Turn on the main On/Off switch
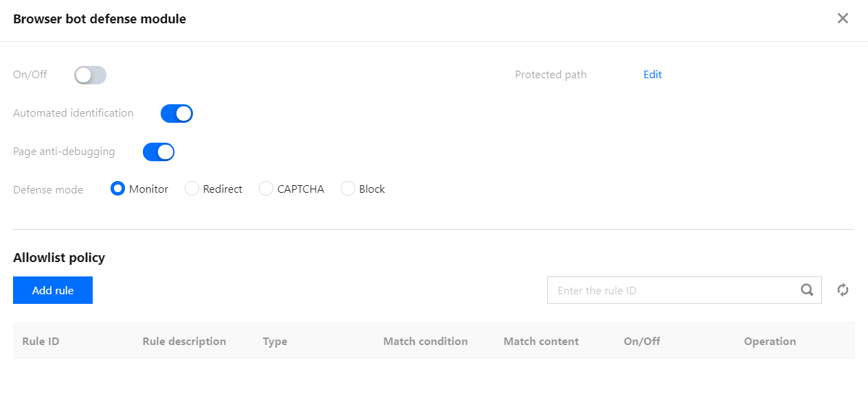Viewport: 868px width, 415px height. point(91,75)
